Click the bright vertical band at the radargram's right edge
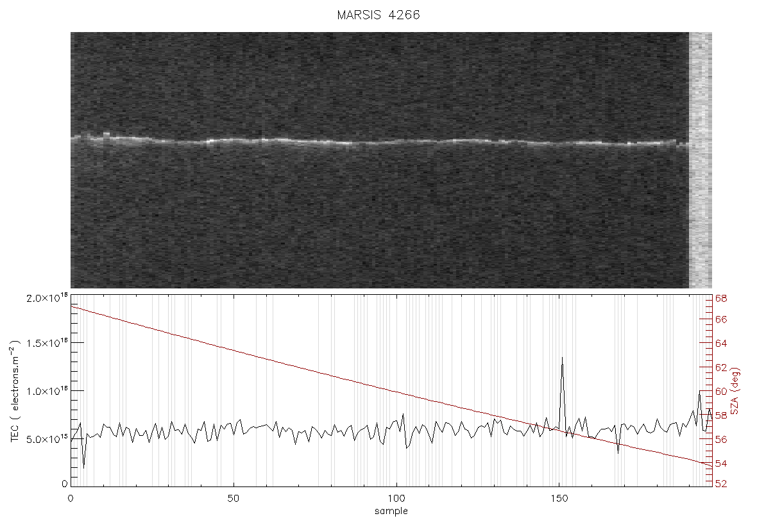The width and height of the screenshot is (757, 532). click(x=700, y=160)
